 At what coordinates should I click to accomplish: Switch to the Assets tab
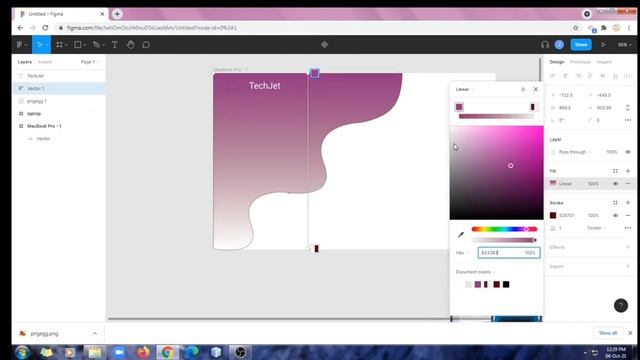click(44, 62)
